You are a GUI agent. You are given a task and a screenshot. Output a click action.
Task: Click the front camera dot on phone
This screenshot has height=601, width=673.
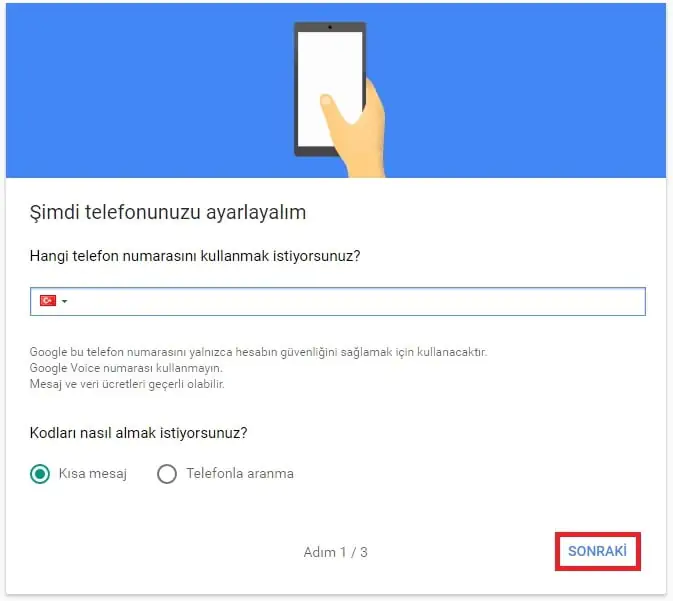330,27
